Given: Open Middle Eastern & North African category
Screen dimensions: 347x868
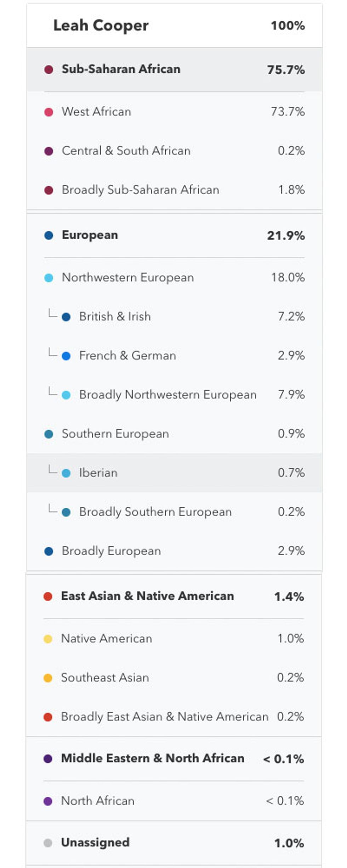Looking at the screenshot, I should click(x=173, y=759).
